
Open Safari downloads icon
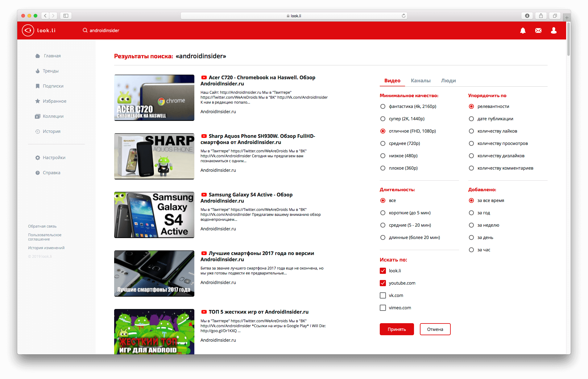coord(527,16)
